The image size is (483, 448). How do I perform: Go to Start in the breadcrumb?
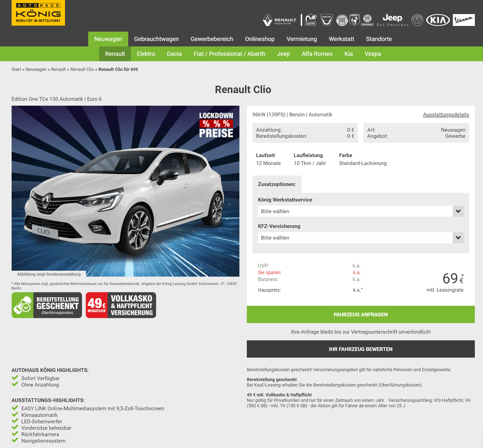16,69
